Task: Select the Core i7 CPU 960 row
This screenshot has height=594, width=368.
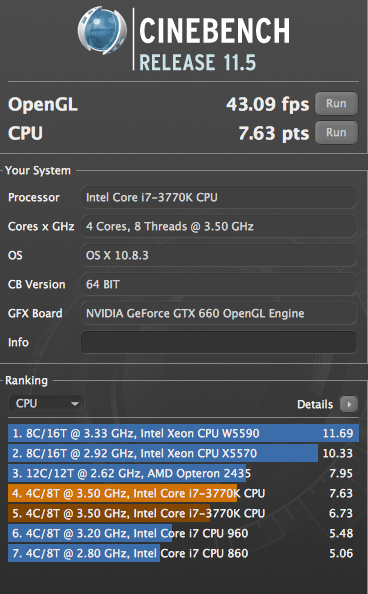Action: [x=183, y=533]
